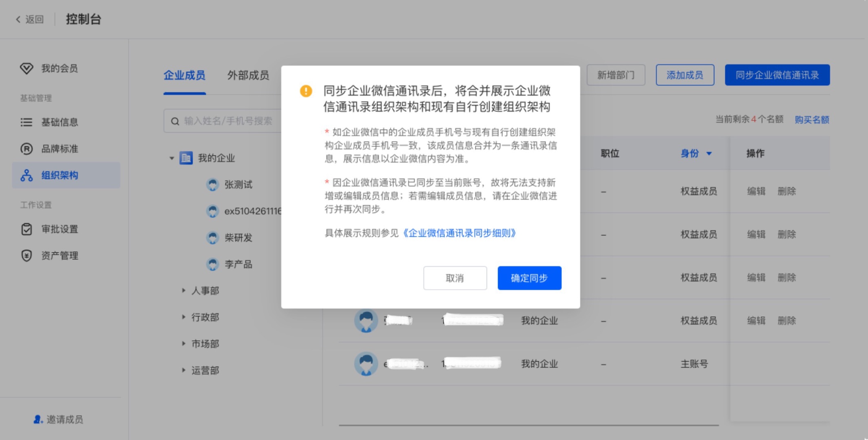The width and height of the screenshot is (868, 440).
Task: Collapse the 我的企业 tree node
Action: [x=172, y=158]
